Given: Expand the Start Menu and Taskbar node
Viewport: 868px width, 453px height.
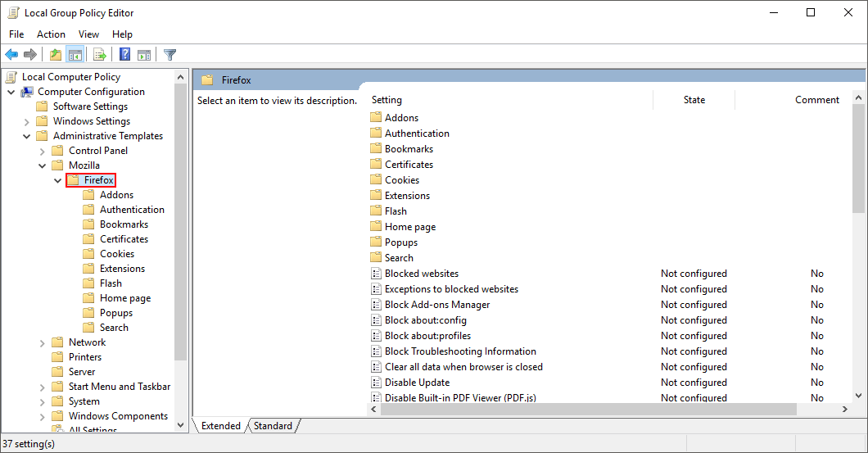Looking at the screenshot, I should (42, 387).
